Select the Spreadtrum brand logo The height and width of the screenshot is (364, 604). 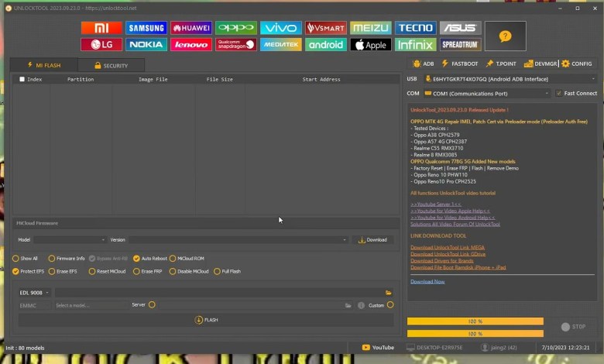point(460,45)
